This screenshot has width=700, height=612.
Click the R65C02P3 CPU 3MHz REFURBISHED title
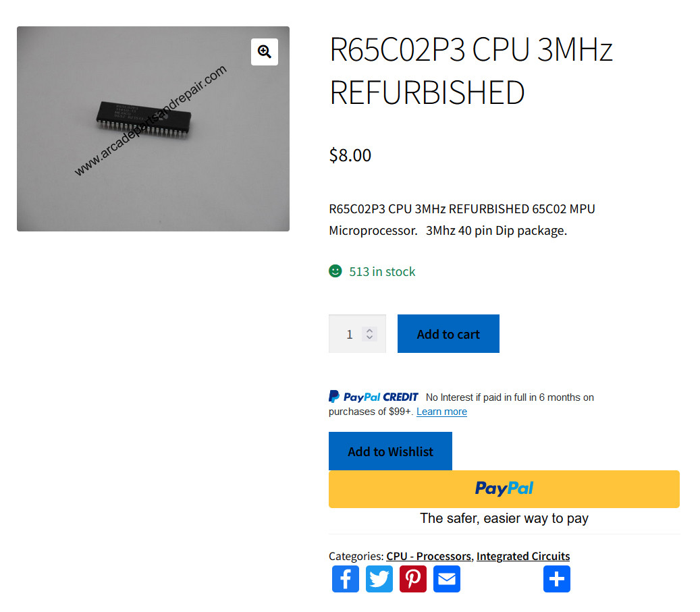pyautogui.click(x=471, y=71)
